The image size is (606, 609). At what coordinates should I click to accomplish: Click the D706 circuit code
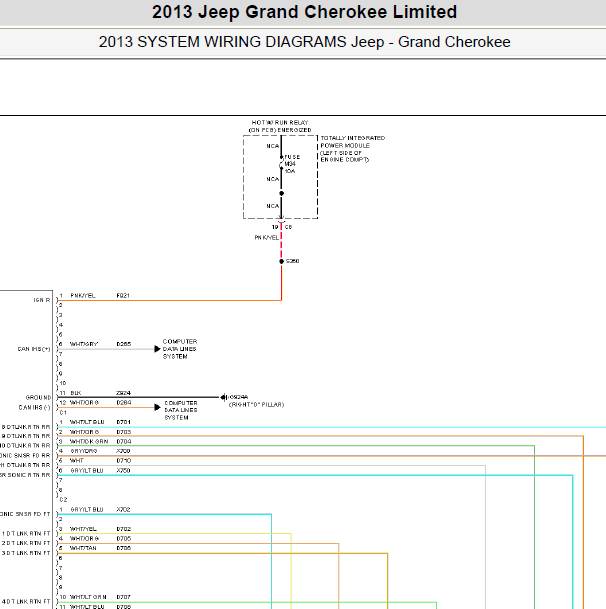click(124, 548)
